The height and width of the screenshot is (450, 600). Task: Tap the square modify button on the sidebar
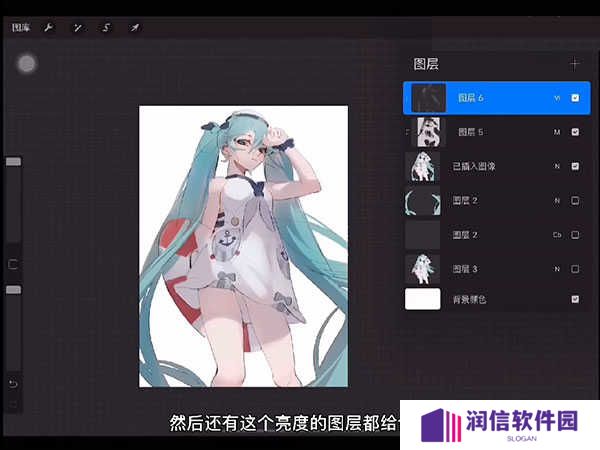[x=13, y=264]
